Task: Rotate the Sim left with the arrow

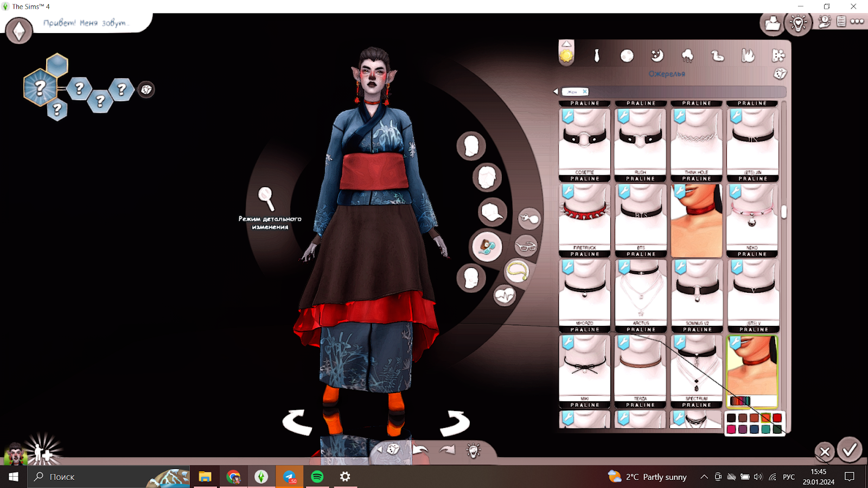Action: (297, 422)
